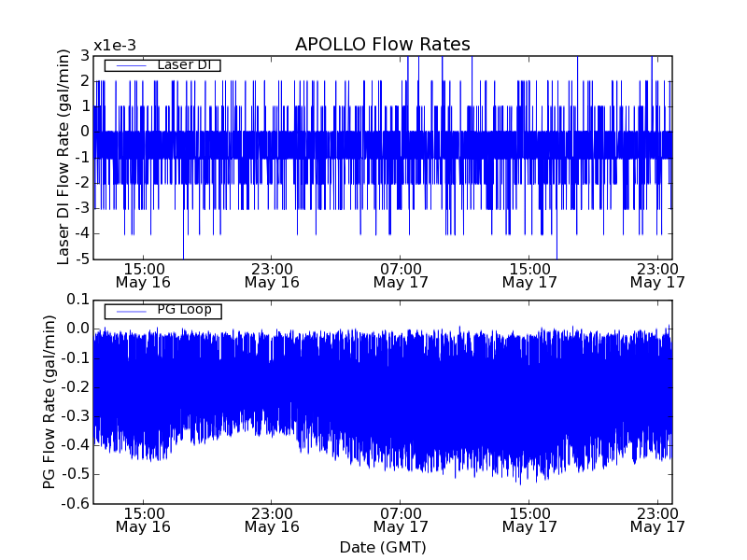Viewport: 747px width, 560px height.
Task: Click the 23:00 May 16 tick under top plot
Action: click(272, 274)
